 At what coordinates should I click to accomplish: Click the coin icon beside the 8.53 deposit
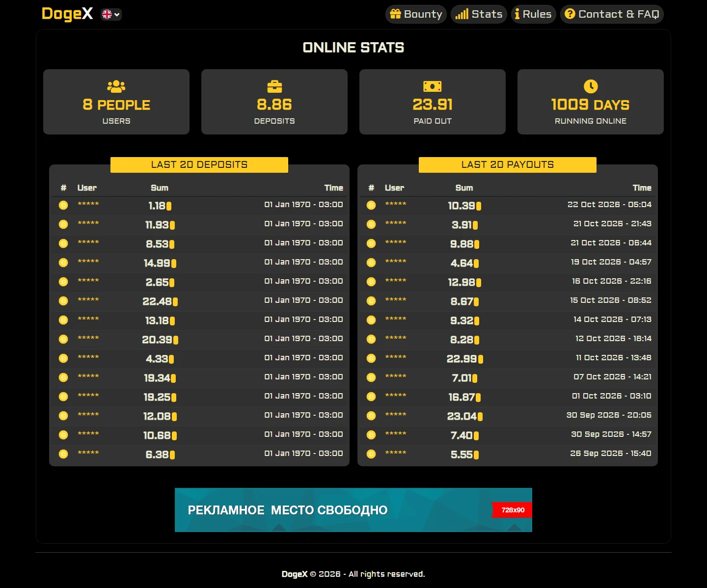click(63, 243)
